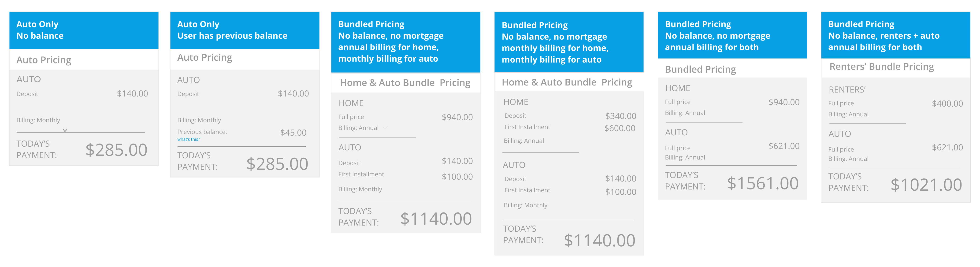The height and width of the screenshot is (267, 980).
Task: Click the "renters + auto" blue header
Action: coord(895,36)
